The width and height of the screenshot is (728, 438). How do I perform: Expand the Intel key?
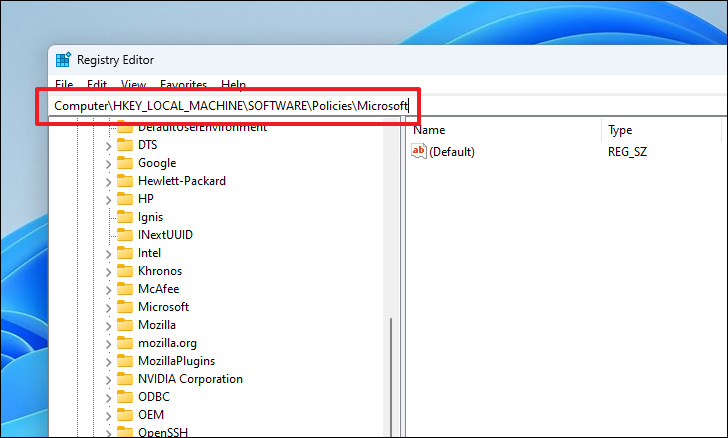[108, 254]
